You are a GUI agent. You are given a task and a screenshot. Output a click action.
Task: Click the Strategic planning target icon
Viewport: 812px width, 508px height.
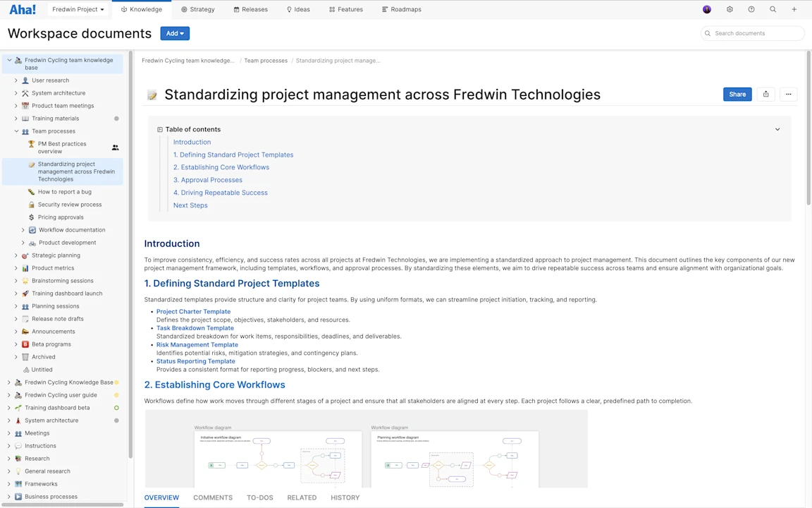point(25,255)
